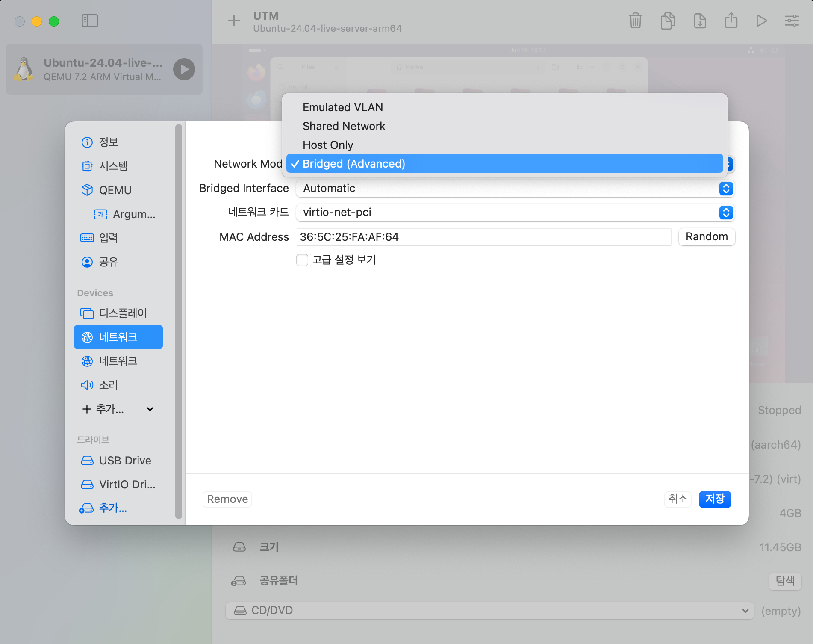Click the 4GB memory value

click(790, 513)
